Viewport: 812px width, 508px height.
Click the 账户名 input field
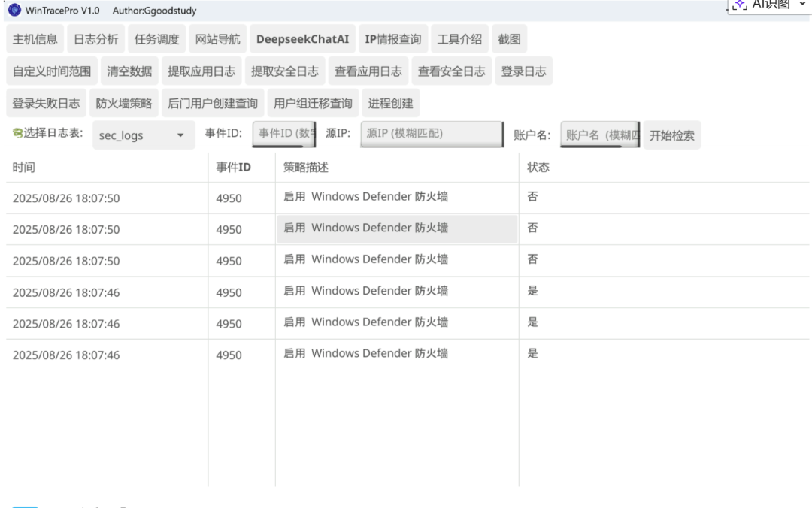[x=600, y=135]
